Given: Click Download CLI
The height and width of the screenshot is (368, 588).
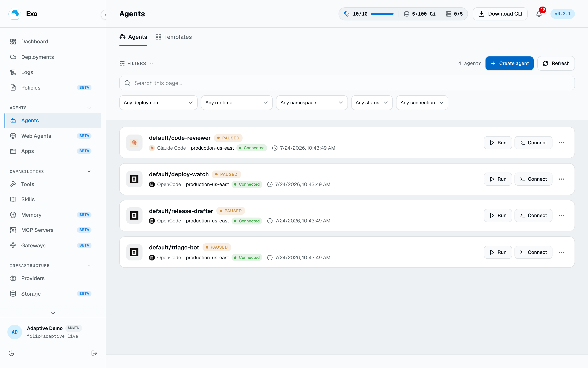Looking at the screenshot, I should [500, 14].
